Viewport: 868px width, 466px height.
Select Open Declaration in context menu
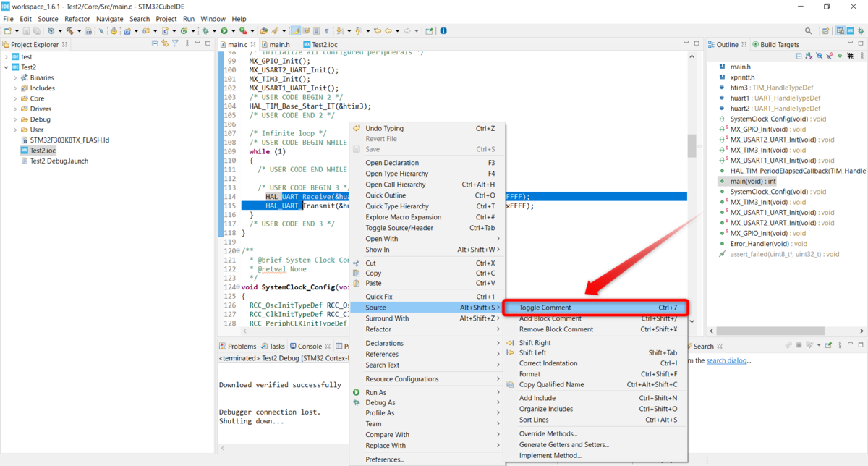point(426,163)
